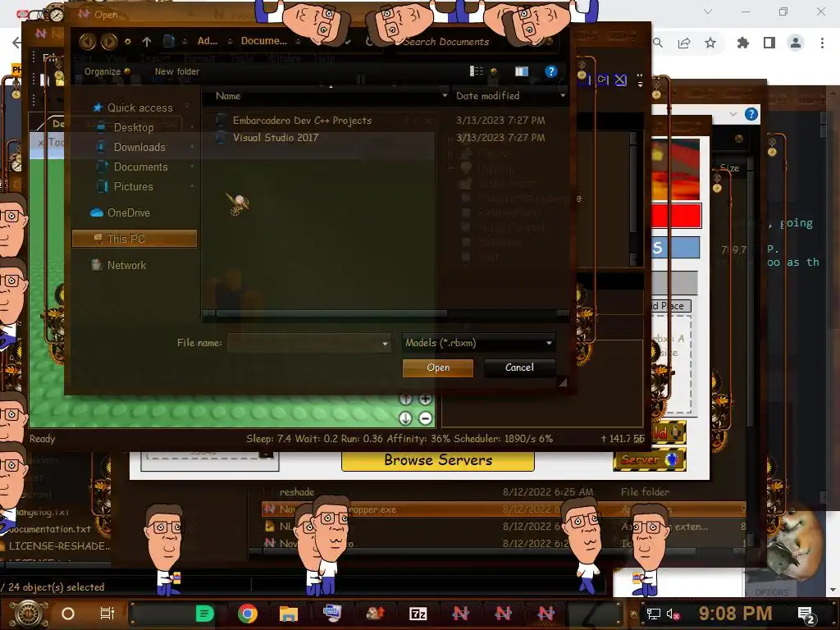Viewport: 840px width, 630px height.
Task: Select Downloads in the navigation pane
Action: click(139, 147)
